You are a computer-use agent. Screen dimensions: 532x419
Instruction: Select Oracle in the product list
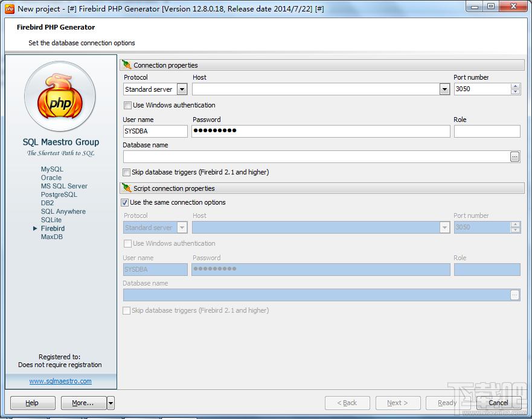[x=51, y=178]
